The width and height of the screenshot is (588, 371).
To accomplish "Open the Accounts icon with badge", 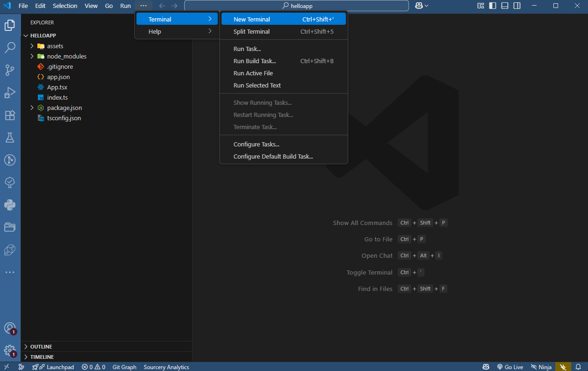I will click(x=10, y=327).
